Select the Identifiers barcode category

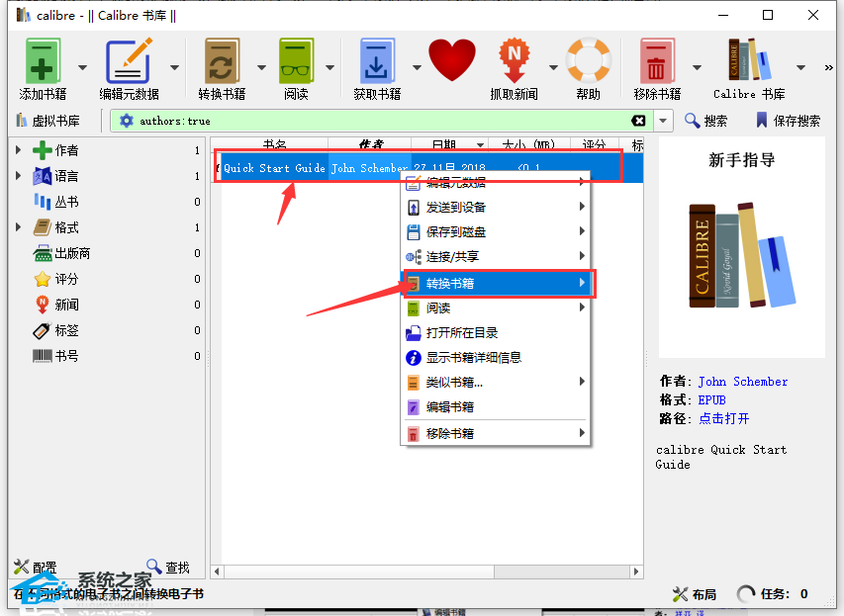pyautogui.click(x=56, y=356)
